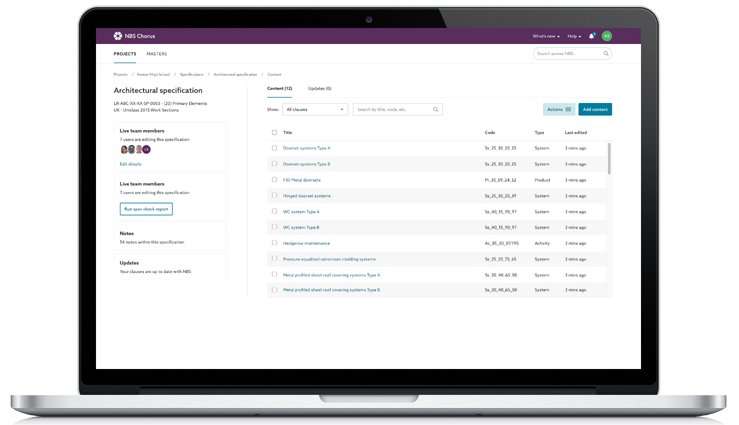Go to Specifications breadcrumb
739x425 pixels.
point(191,74)
